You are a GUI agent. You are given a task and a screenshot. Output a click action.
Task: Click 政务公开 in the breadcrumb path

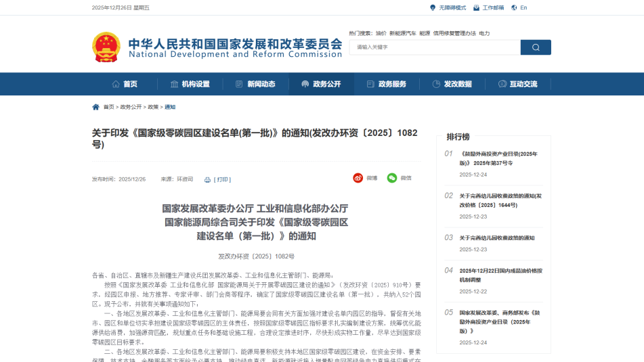(x=131, y=107)
